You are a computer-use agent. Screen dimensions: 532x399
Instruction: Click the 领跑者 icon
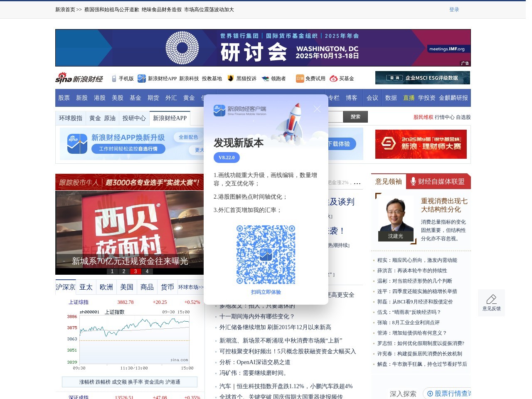point(265,79)
